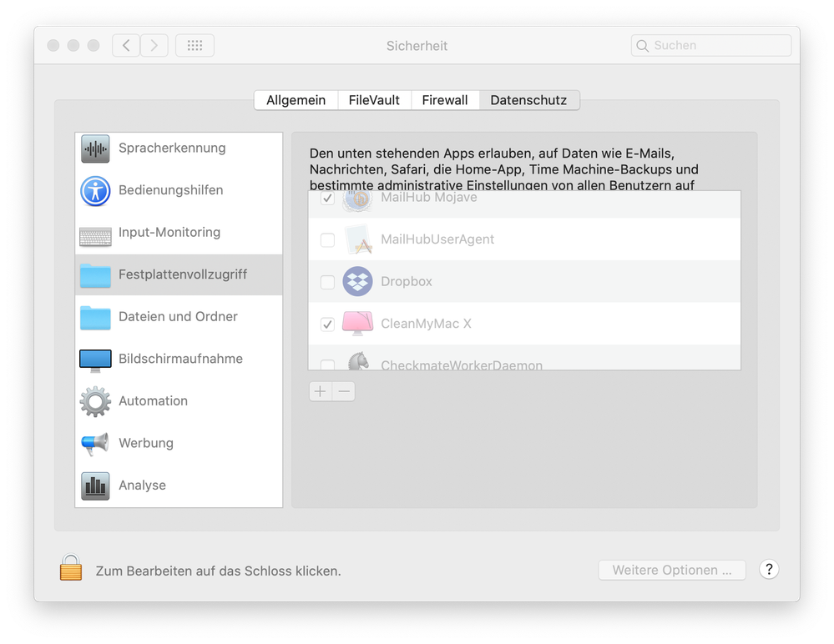Select the Festplattenvollzugriff folder icon

(94, 274)
